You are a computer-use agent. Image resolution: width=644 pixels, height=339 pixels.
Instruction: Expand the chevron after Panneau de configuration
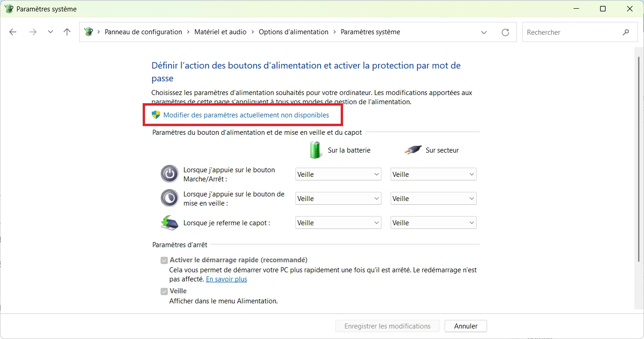point(188,32)
